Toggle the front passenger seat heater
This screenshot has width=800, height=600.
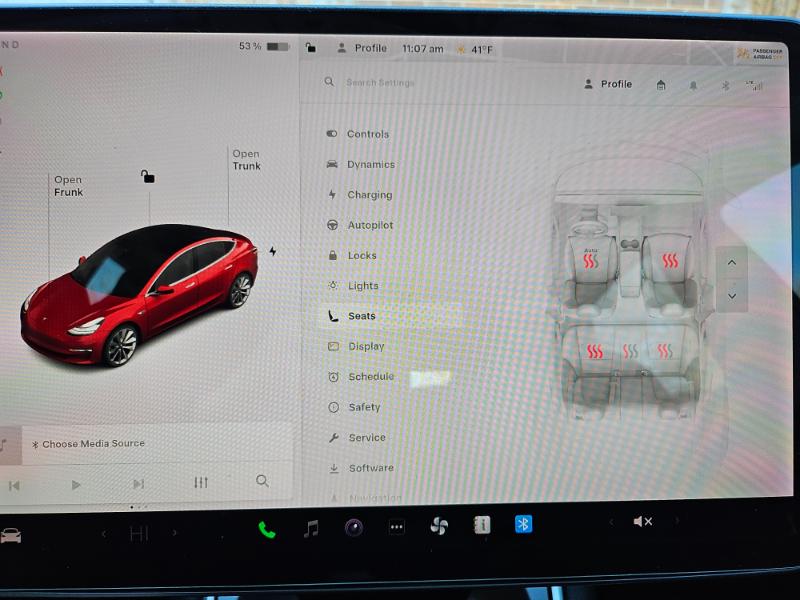[x=669, y=261]
